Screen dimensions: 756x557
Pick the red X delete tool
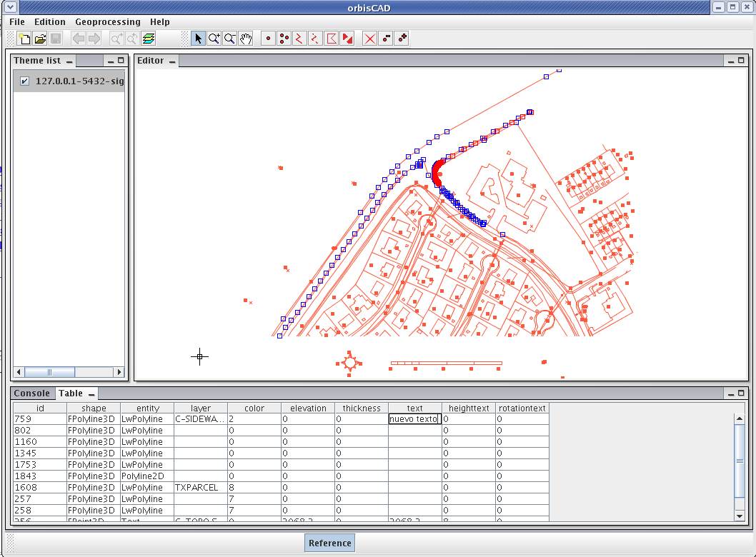coord(369,39)
